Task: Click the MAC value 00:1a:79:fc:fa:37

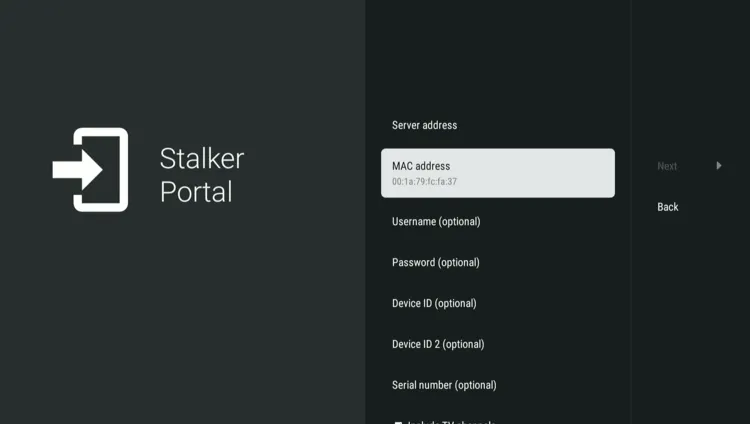Action: click(424, 182)
